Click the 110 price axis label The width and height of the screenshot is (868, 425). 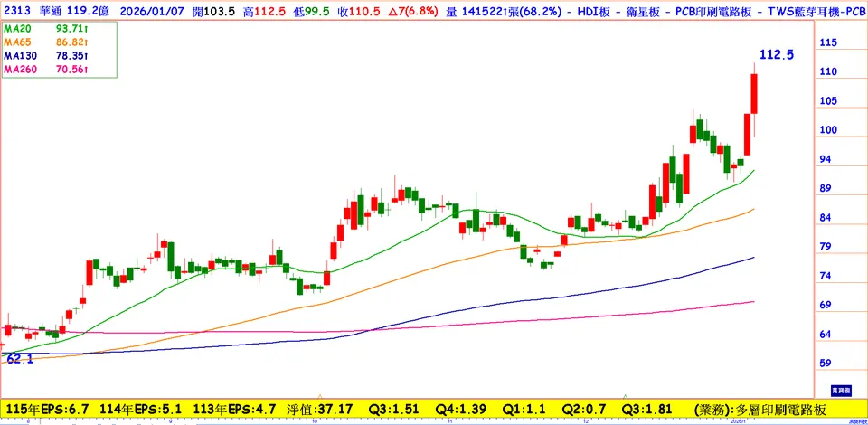coord(829,72)
